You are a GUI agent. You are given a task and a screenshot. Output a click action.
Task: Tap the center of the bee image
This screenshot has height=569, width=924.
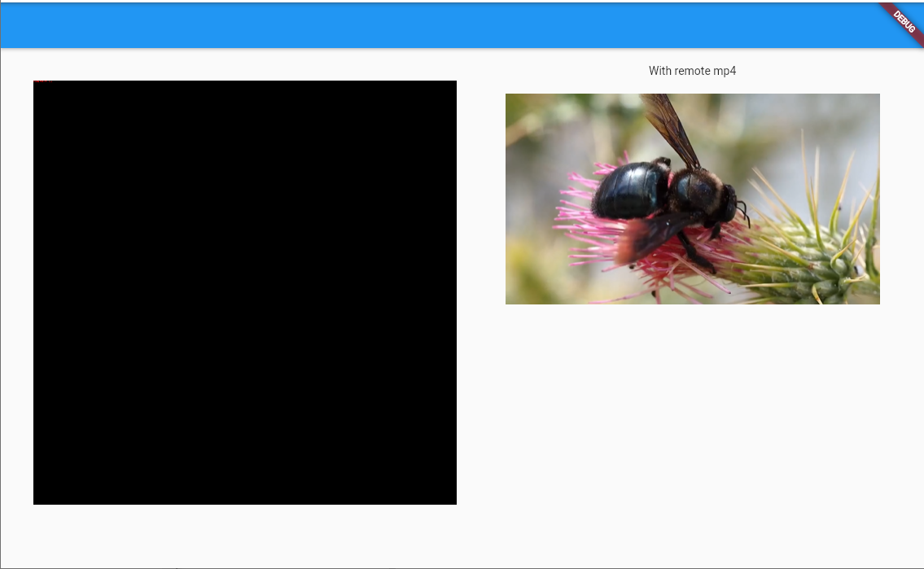[x=693, y=199]
